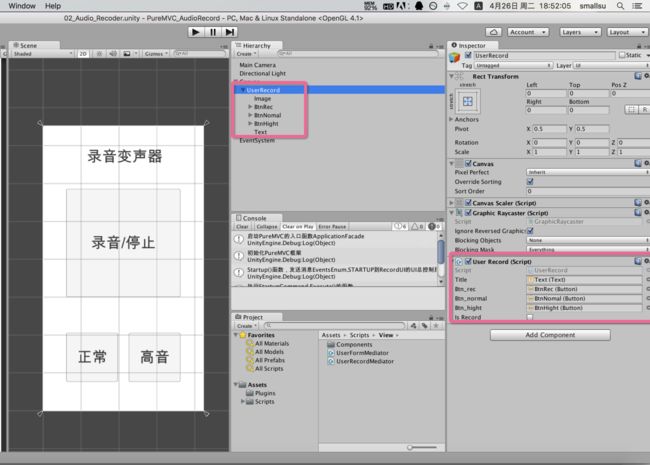Open the Gizmos dropdown in Scene view

coord(156,54)
